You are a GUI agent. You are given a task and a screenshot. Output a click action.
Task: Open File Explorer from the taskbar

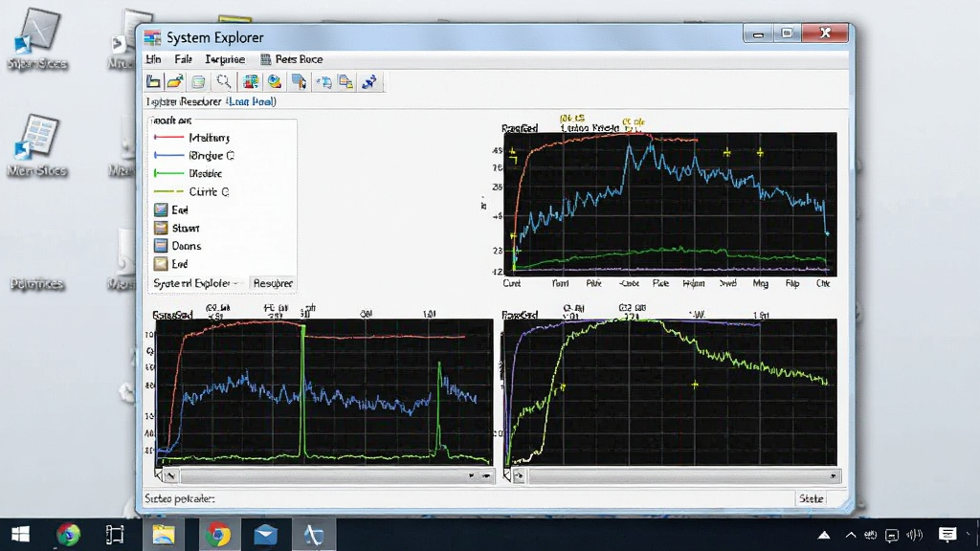[163, 534]
